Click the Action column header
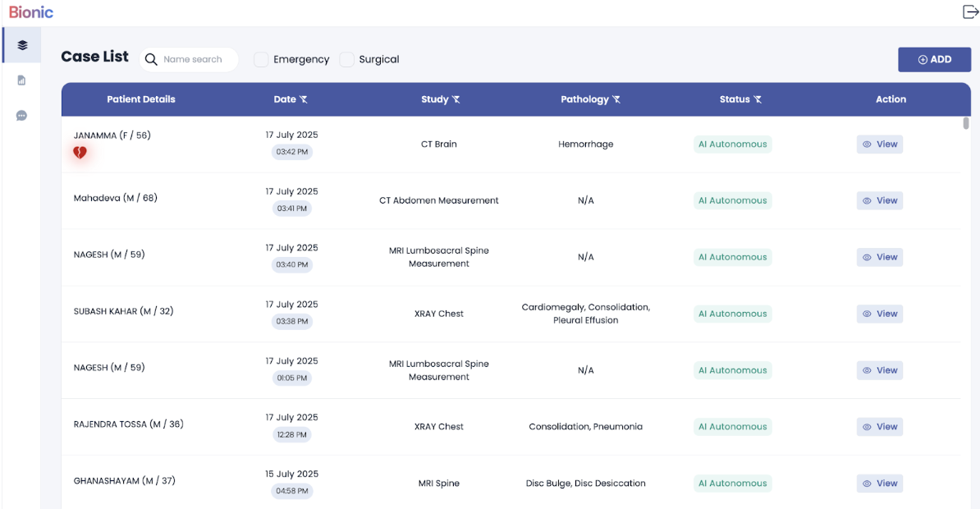Screen dimensions: 980x509 click(891, 99)
